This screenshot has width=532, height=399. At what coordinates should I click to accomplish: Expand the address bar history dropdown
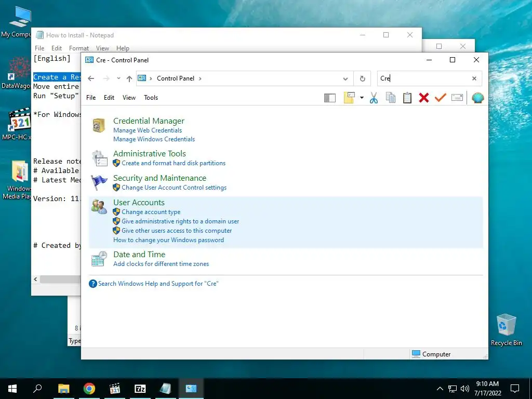click(345, 78)
